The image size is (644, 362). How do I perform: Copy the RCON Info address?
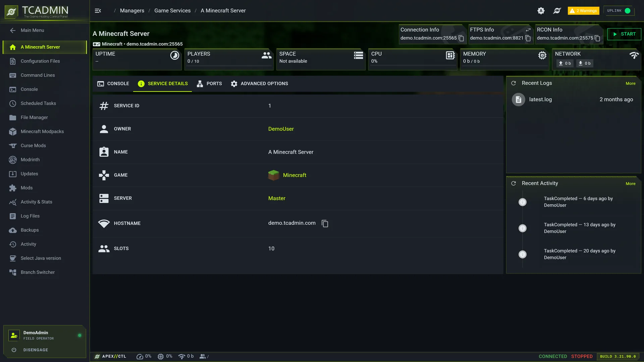click(x=597, y=38)
